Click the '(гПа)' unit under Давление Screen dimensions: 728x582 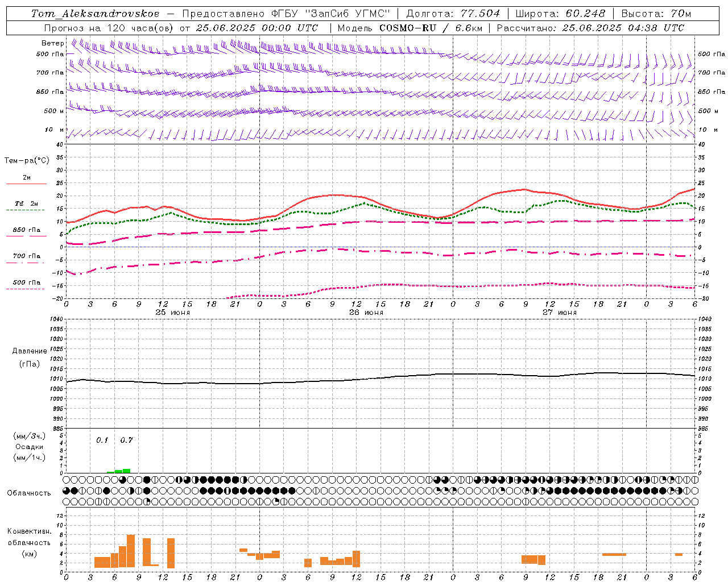(30, 364)
